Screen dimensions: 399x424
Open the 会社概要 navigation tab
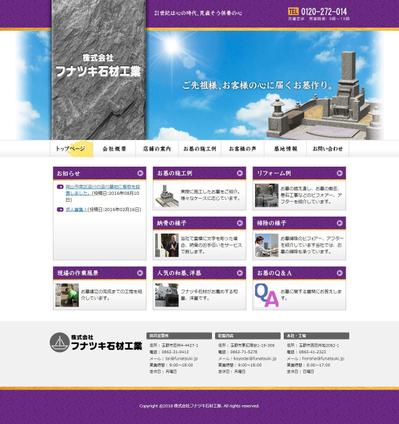pos(114,149)
